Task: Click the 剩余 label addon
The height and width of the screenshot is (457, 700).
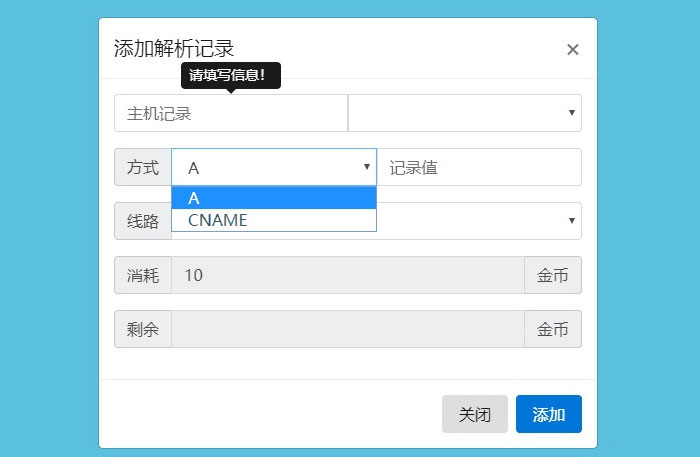Action: point(143,329)
